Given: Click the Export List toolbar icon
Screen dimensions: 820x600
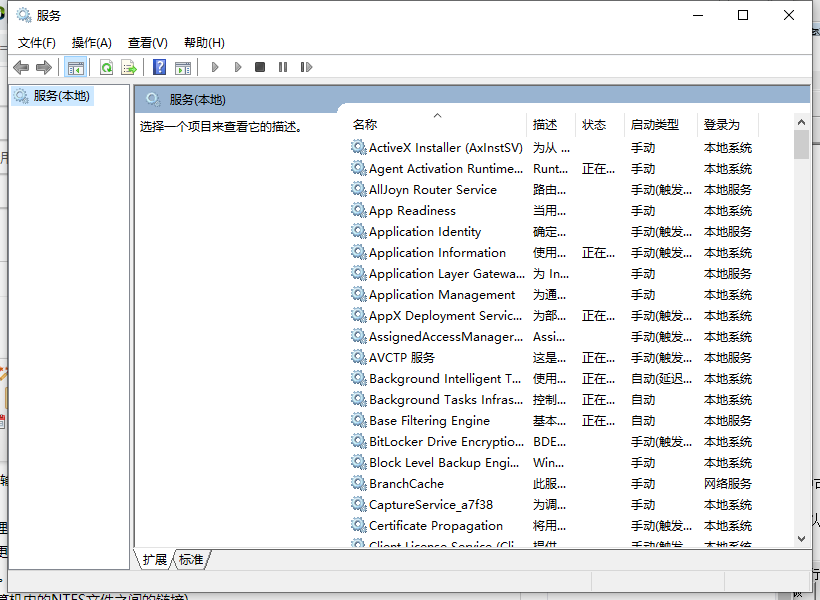Looking at the screenshot, I should (130, 66).
